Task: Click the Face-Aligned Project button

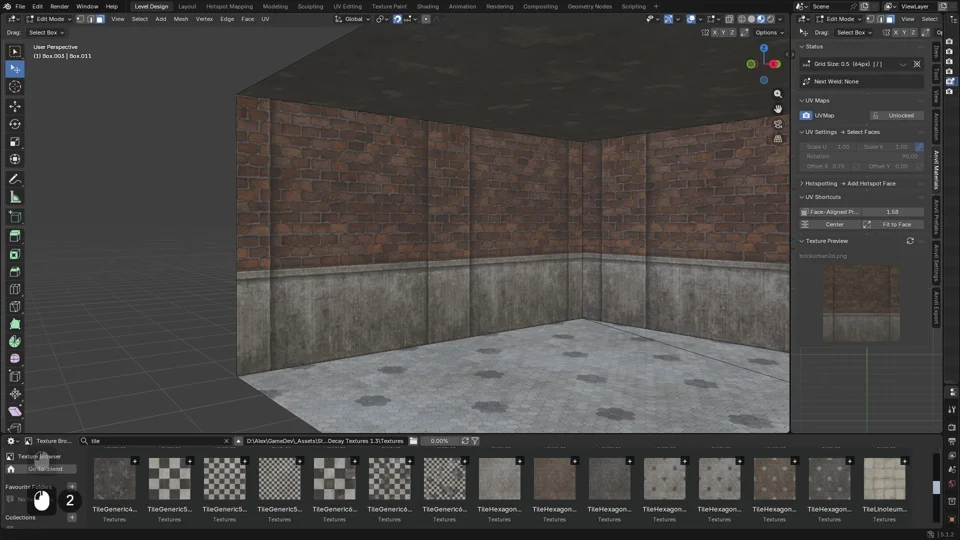Action: point(829,212)
